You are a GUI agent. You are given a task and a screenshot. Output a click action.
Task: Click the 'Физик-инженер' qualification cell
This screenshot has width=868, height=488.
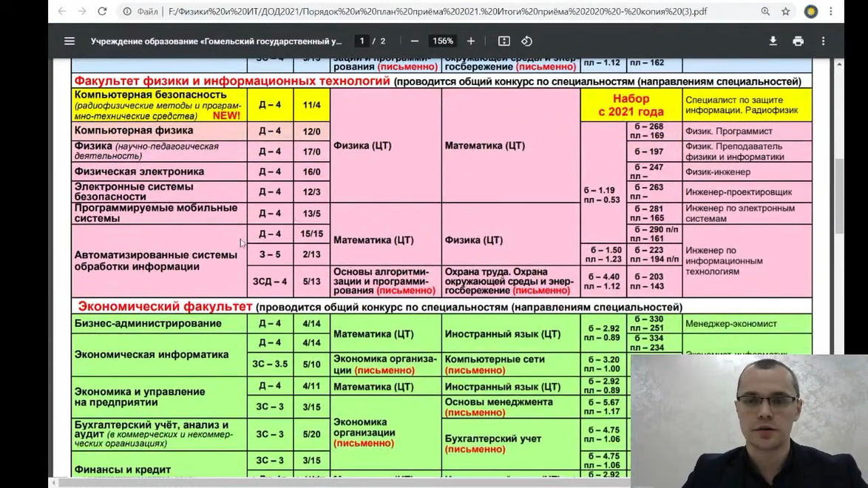point(747,172)
